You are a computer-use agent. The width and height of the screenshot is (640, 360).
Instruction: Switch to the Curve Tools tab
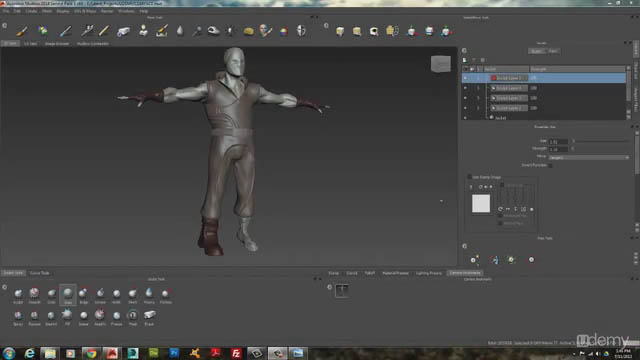click(39, 273)
